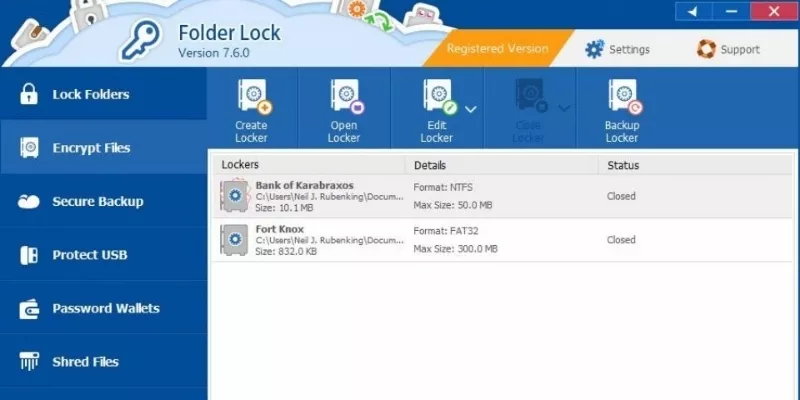Click the USB drive icon beside Protect USB
The width and height of the screenshot is (800, 400).
(x=29, y=255)
